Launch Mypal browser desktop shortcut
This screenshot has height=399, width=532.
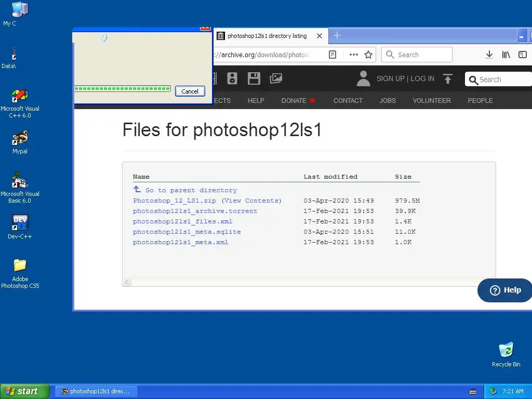[x=20, y=142]
